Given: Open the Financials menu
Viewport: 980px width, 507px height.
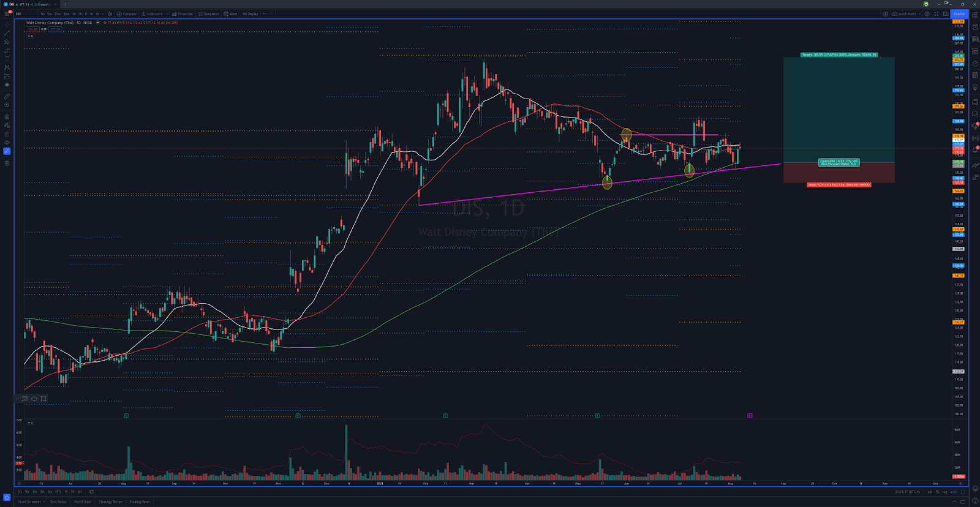Looking at the screenshot, I should (x=183, y=13).
